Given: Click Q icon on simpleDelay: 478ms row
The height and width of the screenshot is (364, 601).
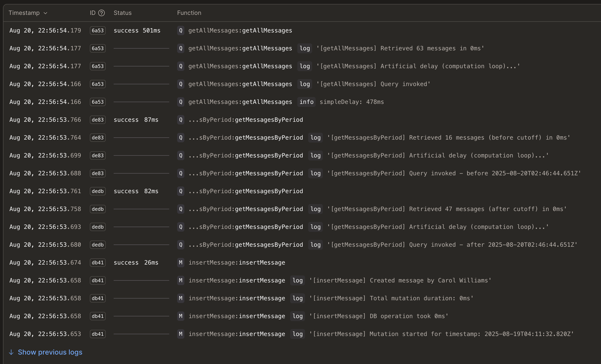Looking at the screenshot, I should pyautogui.click(x=181, y=102).
